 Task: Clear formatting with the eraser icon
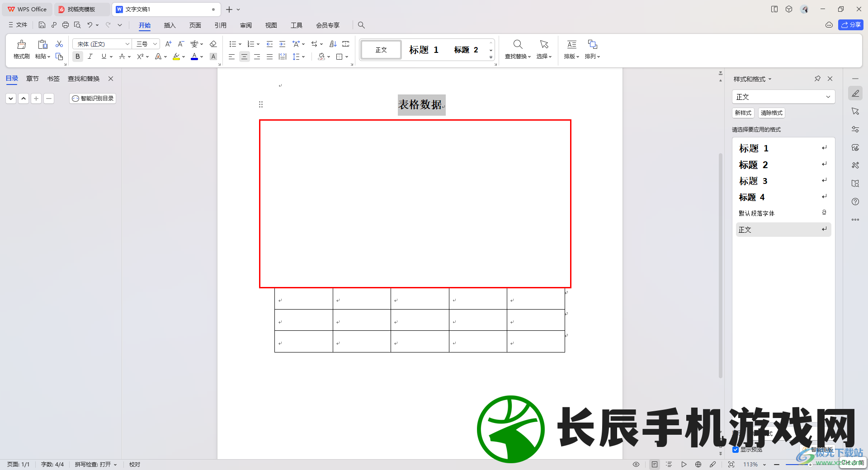point(213,44)
